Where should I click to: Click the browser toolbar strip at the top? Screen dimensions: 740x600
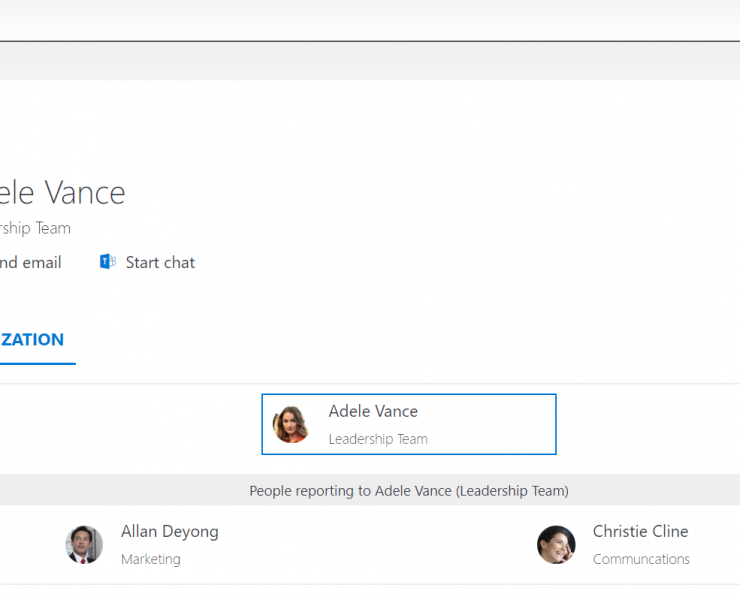[x=370, y=20]
